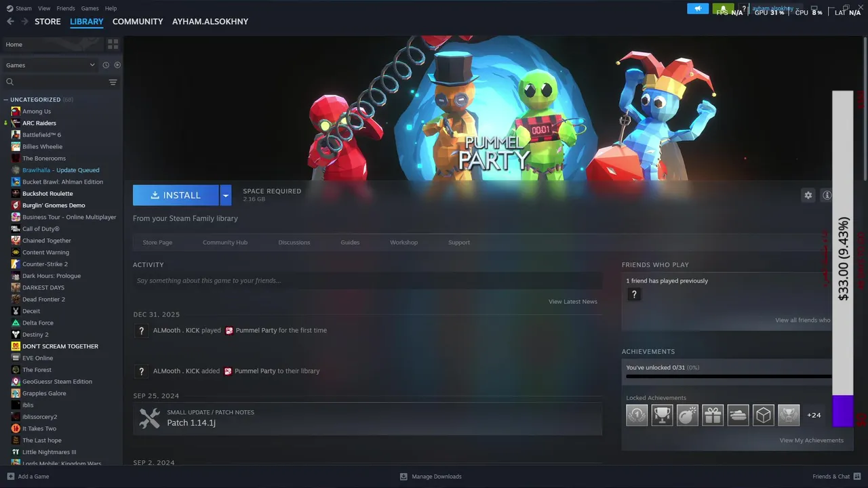This screenshot has height=488, width=868.
Task: Open Manage Downloads
Action: pos(431,476)
